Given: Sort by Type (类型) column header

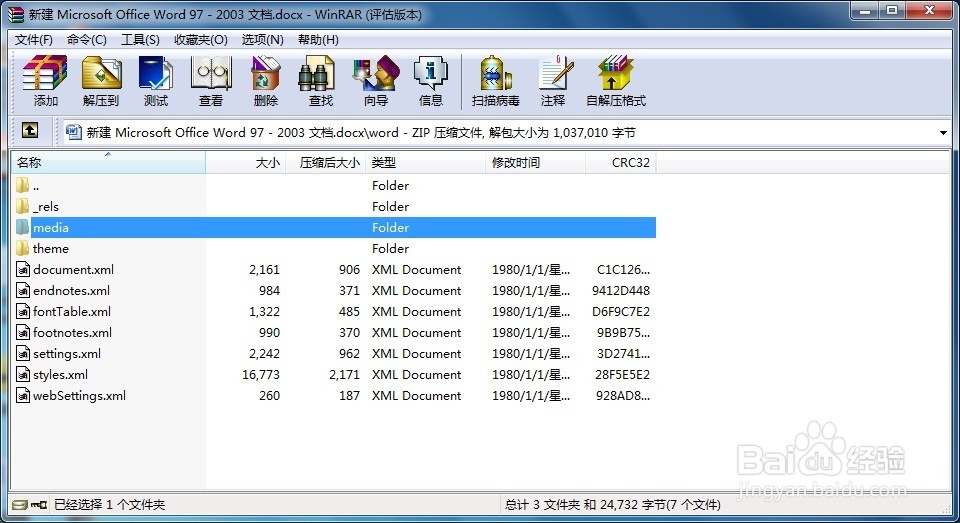Looking at the screenshot, I should point(426,162).
